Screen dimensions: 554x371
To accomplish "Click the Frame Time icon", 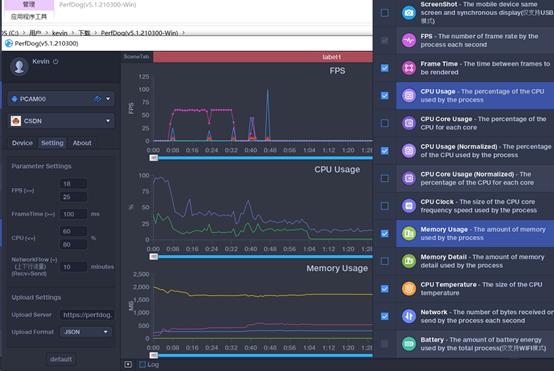I will point(409,68).
